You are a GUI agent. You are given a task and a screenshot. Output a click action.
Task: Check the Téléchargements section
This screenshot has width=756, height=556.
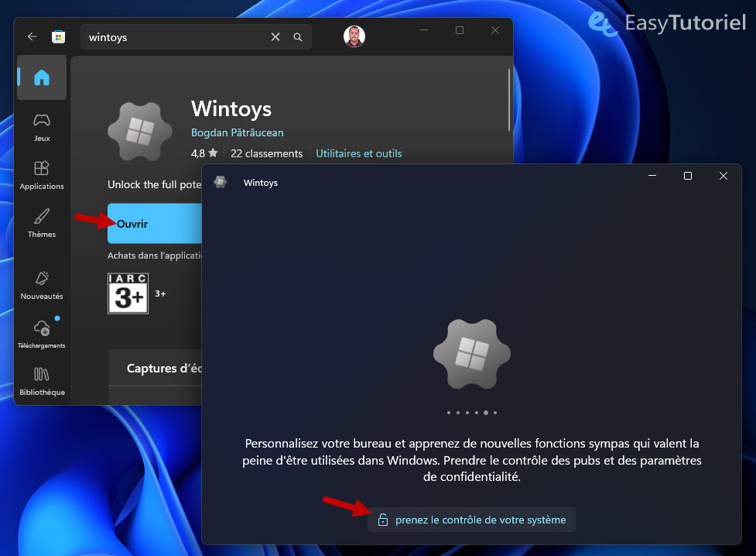coord(41,333)
